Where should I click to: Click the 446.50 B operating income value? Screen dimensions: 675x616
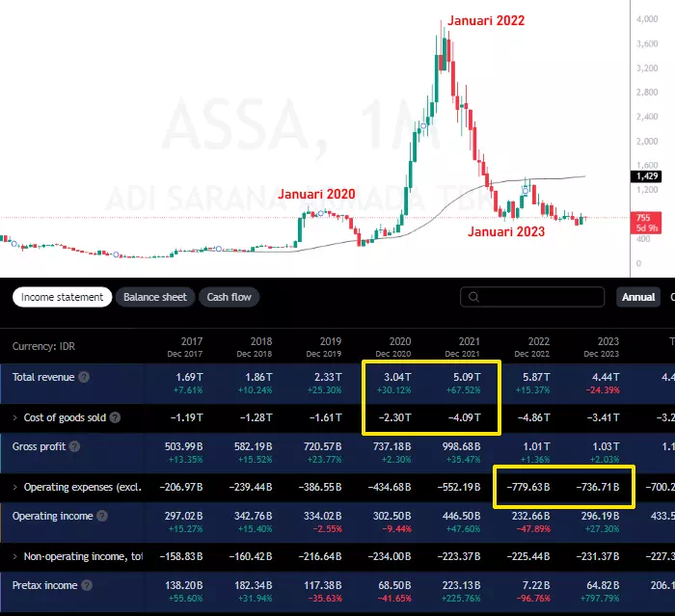[x=462, y=516]
